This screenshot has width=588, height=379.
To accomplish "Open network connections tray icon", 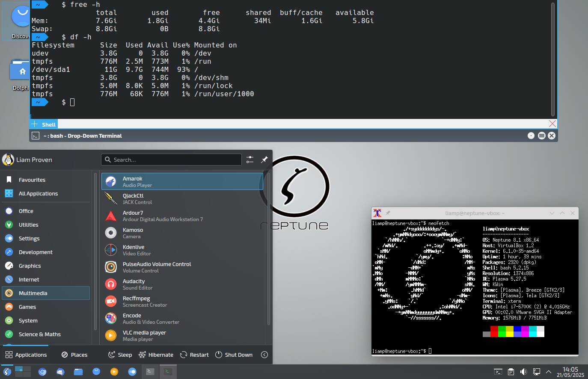I will [536, 372].
